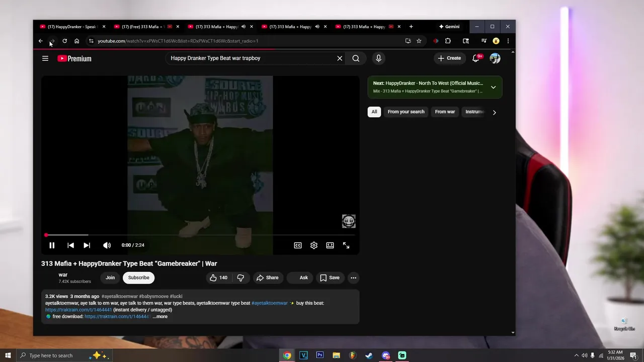The width and height of the screenshot is (644, 362).
Task: Open the Create button menu
Action: 449,58
